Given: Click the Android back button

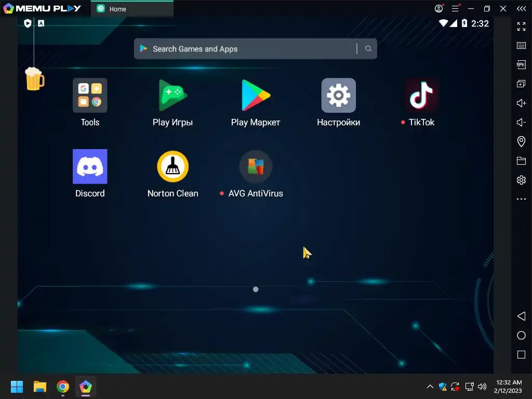Looking at the screenshot, I should (521, 316).
